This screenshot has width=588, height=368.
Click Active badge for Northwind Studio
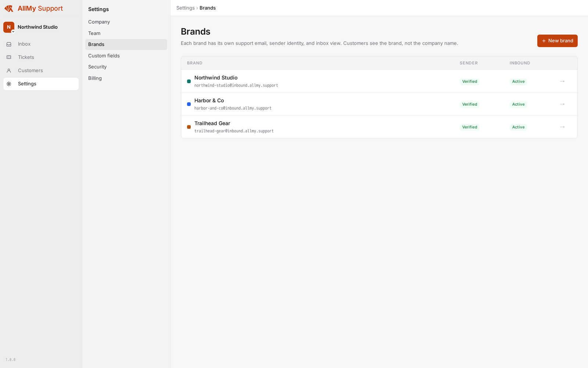click(519, 82)
